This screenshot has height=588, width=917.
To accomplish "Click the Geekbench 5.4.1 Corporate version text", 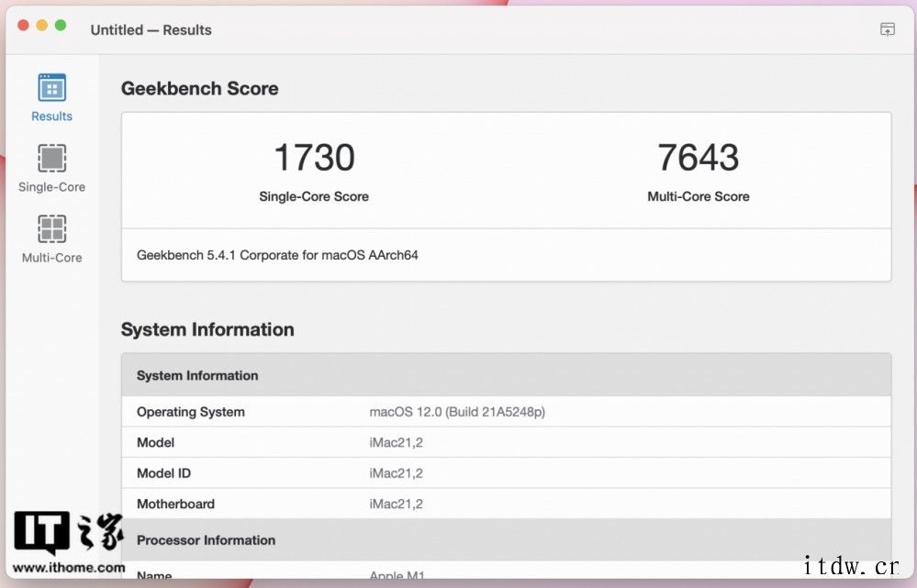I will point(277,255).
